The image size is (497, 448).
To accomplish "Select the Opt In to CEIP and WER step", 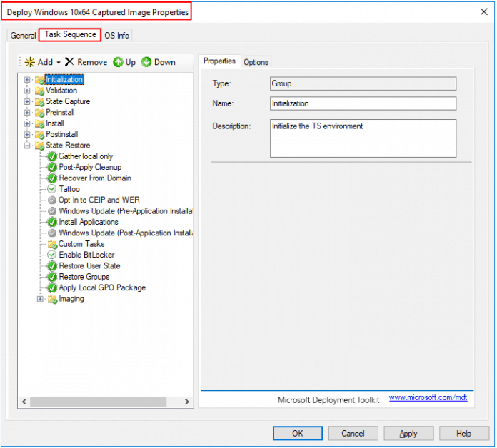I will pos(99,200).
